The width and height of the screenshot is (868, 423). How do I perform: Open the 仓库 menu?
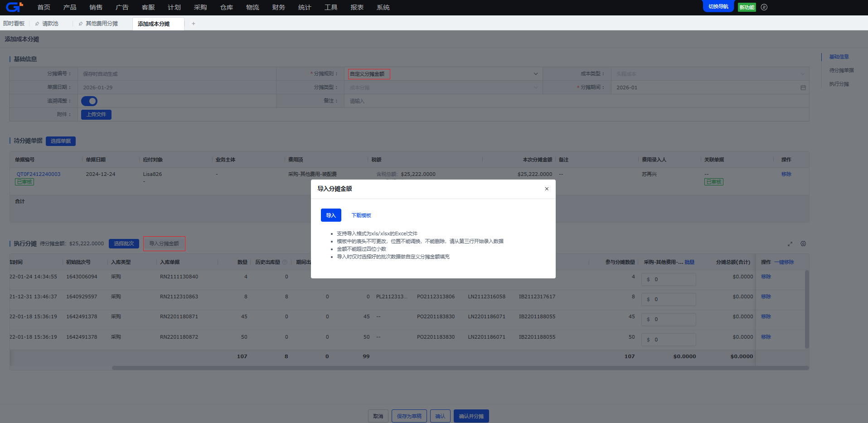[227, 7]
